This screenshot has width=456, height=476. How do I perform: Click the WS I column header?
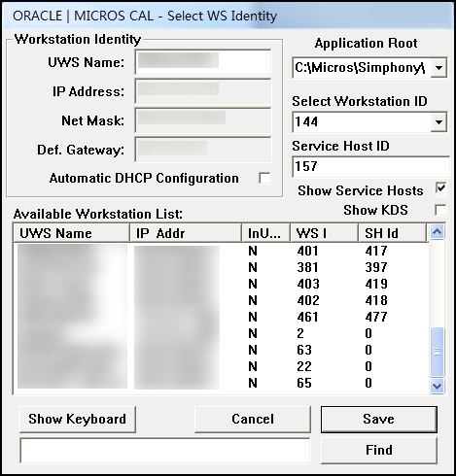pyautogui.click(x=324, y=233)
